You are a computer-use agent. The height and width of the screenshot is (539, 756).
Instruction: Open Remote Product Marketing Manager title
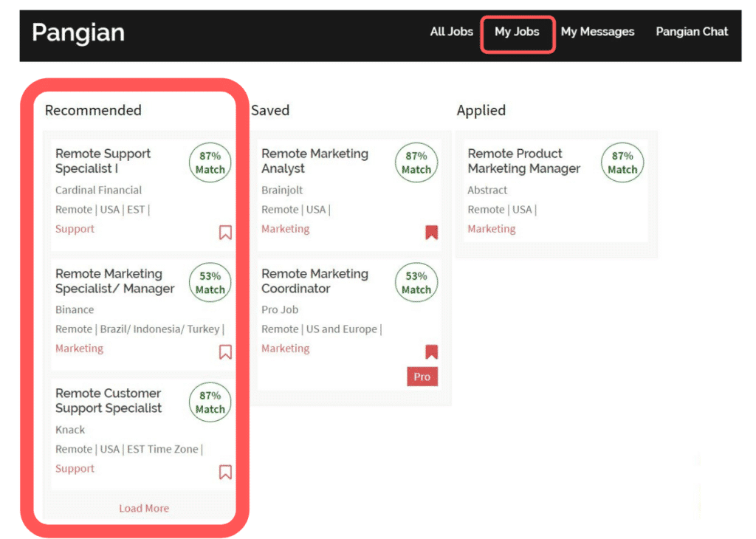524,161
